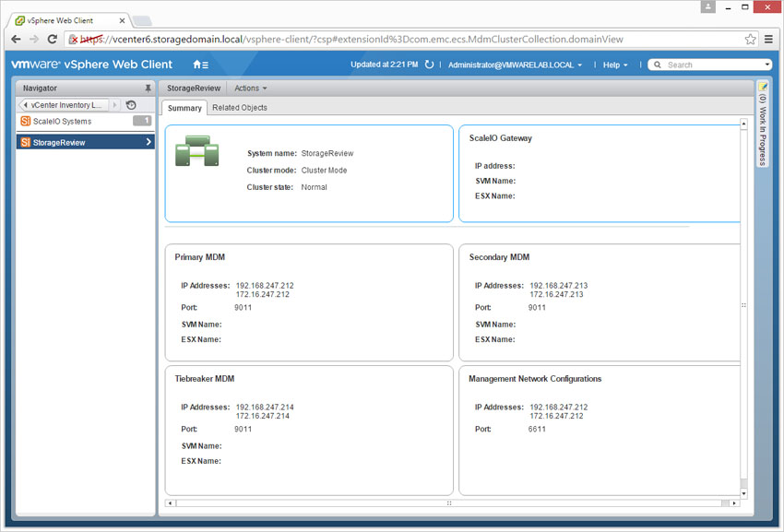Click Secondary MDM IP address 192.168.247.213
Image resolution: width=784 pixels, height=532 pixels.
[559, 286]
